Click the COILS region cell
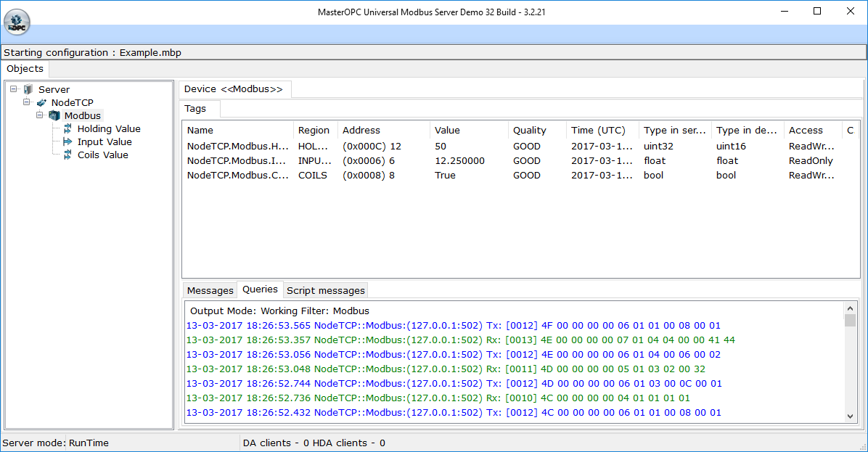The height and width of the screenshot is (452, 868). click(313, 176)
